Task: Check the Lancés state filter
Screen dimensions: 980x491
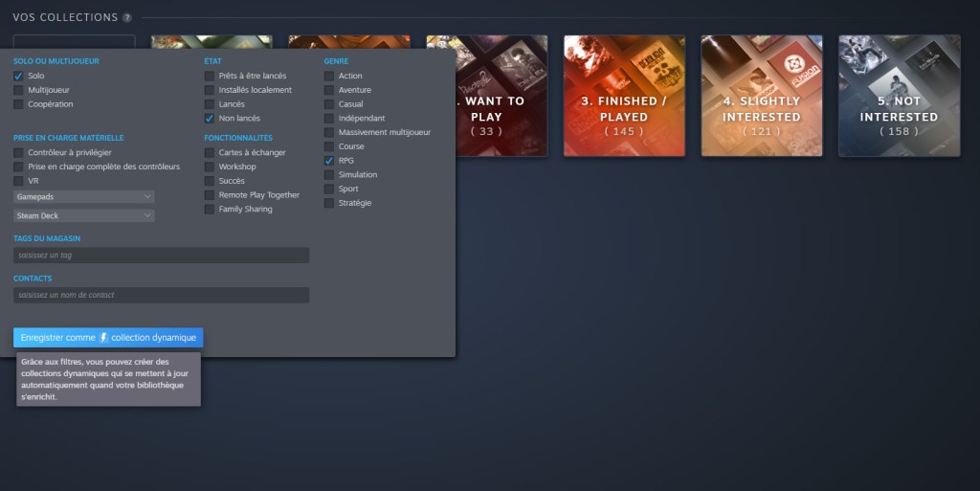Action: pyautogui.click(x=210, y=104)
